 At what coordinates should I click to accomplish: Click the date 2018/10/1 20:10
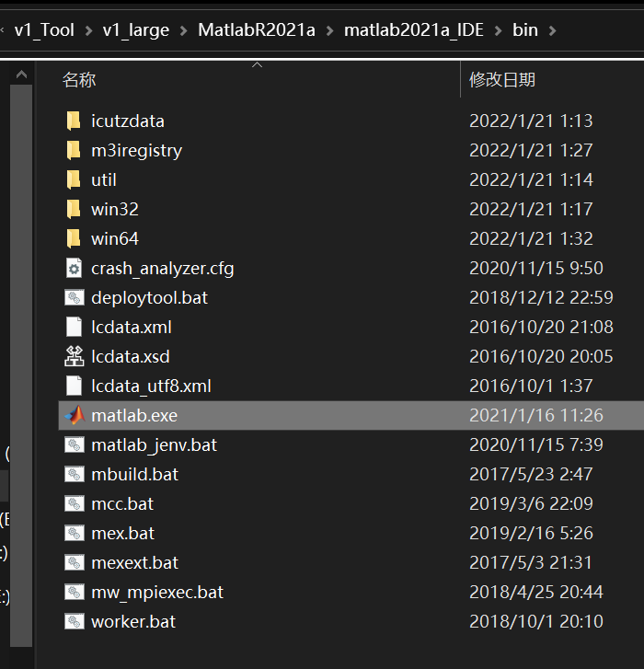pyautogui.click(x=536, y=621)
